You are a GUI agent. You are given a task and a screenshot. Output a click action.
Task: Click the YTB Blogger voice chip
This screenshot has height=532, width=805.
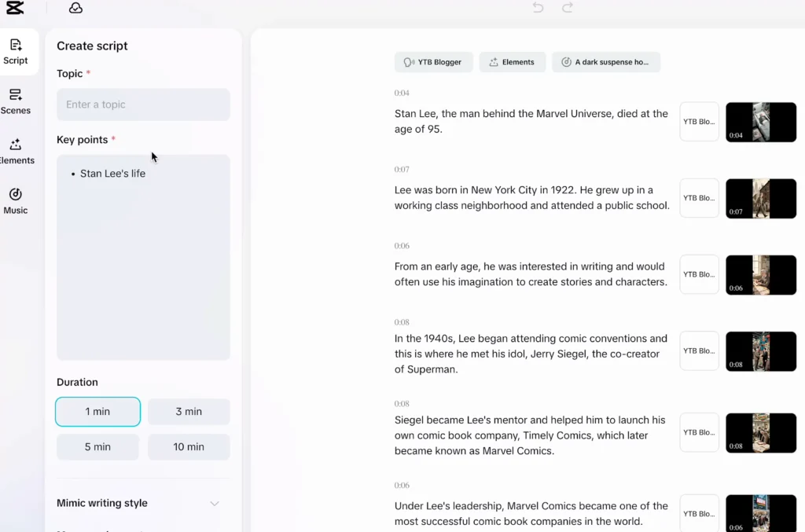pyautogui.click(x=433, y=62)
